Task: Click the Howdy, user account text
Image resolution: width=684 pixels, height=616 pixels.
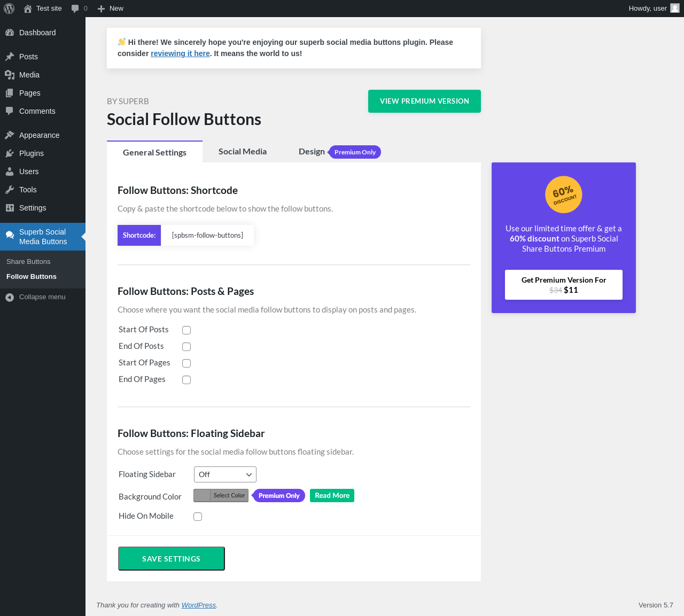Action: click(648, 9)
